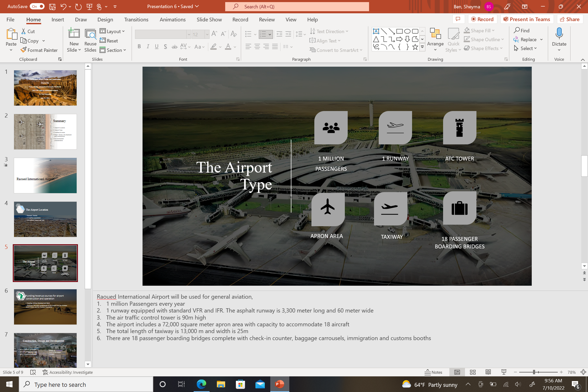The height and width of the screenshot is (392, 588).
Task: Collapse the ribbon chevron
Action: click(583, 59)
